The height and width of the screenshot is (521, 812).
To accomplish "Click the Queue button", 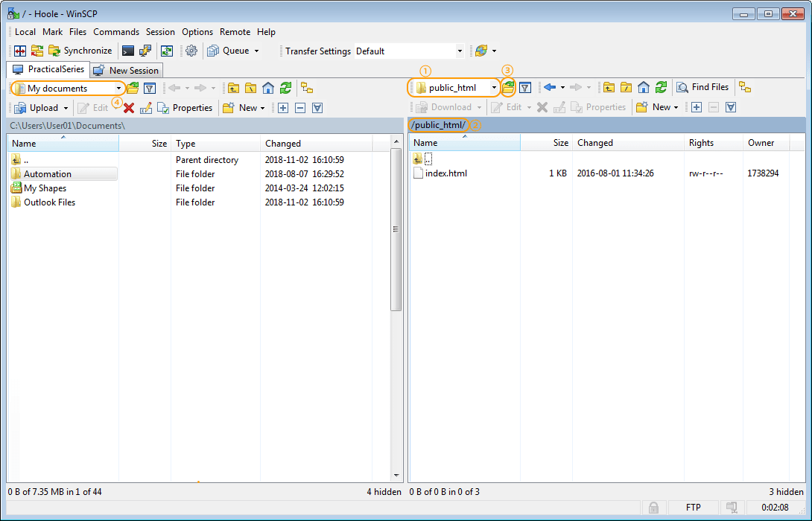I will click(x=229, y=51).
